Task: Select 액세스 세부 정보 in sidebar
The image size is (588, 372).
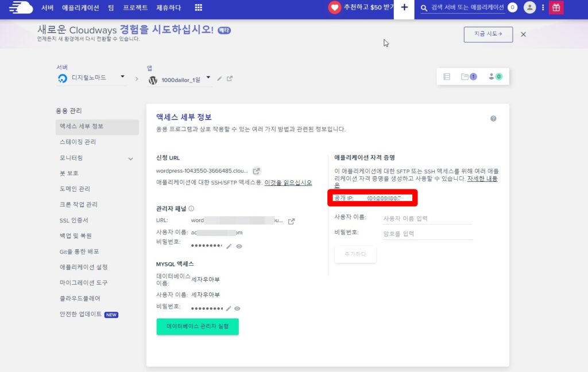Action: (97, 126)
